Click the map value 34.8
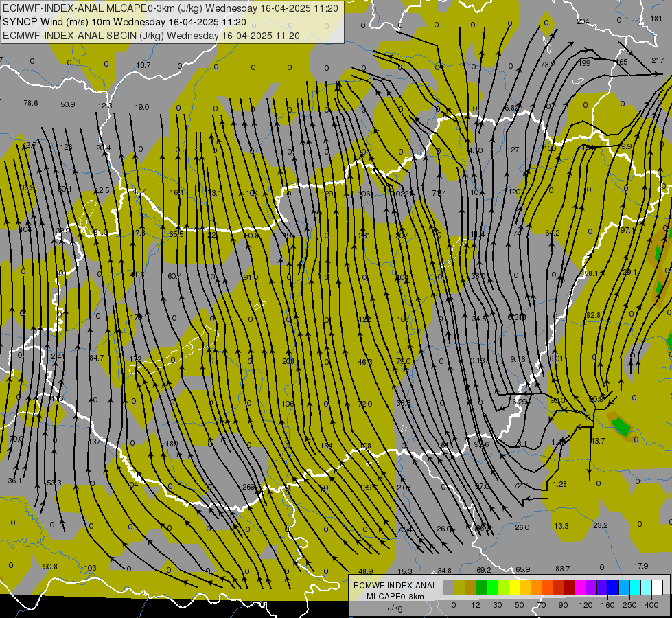Viewport: 672px width, 618px height. 444,571
